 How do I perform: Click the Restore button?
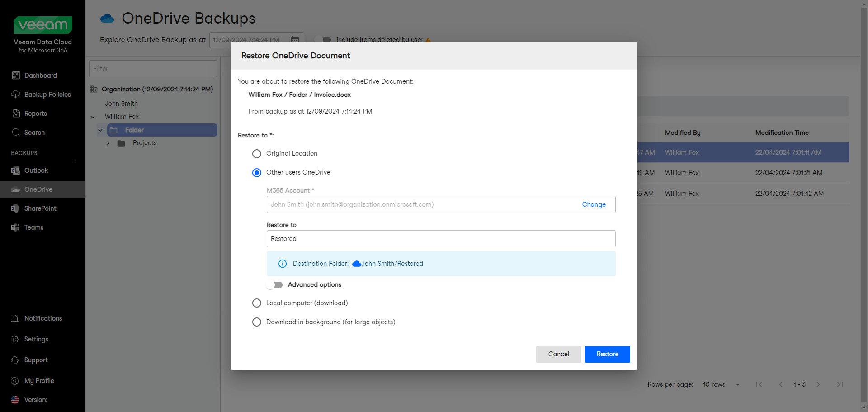click(x=607, y=354)
